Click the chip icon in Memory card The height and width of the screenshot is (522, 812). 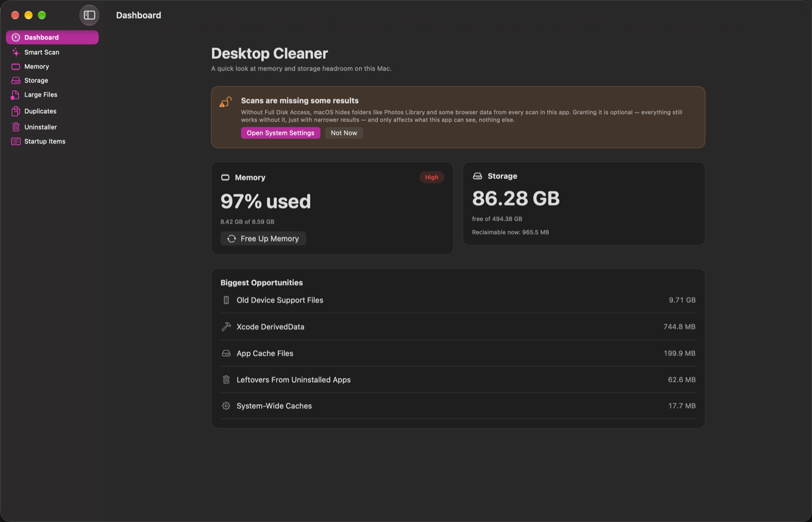[x=225, y=177]
